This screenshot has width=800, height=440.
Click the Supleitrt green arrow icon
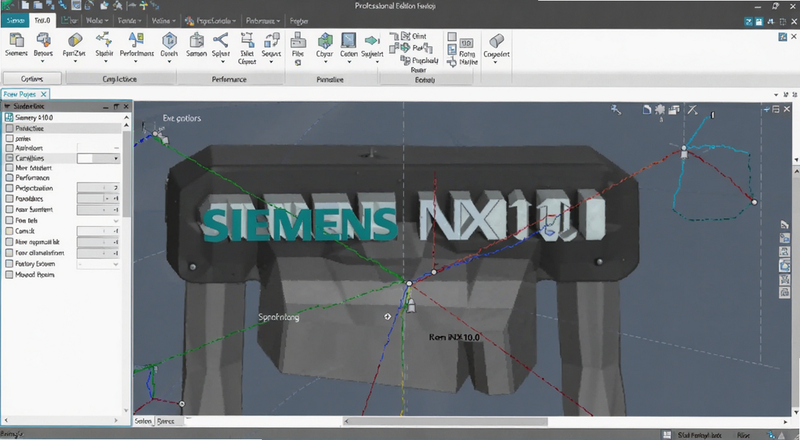click(x=372, y=40)
